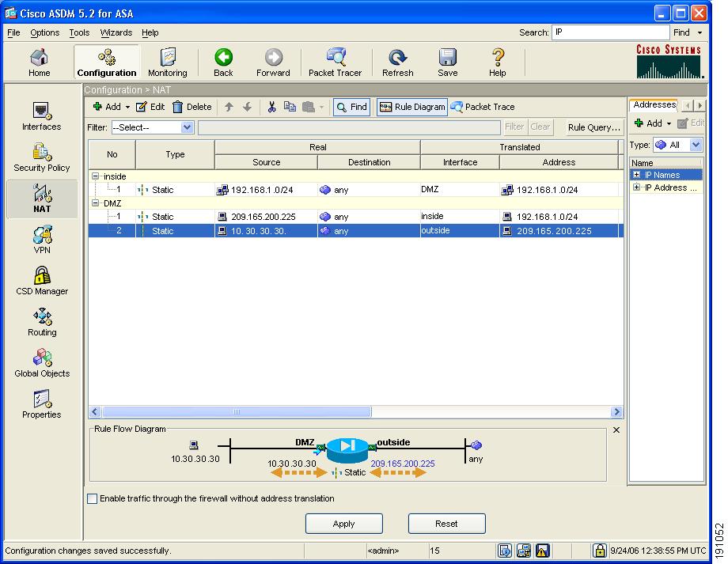Open the Help toolbar icon

click(x=497, y=62)
